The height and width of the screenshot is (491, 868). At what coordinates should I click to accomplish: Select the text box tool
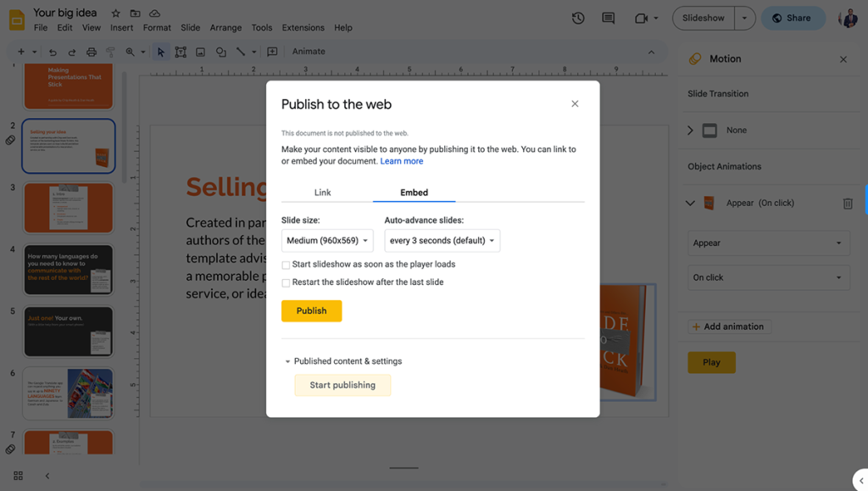(181, 52)
